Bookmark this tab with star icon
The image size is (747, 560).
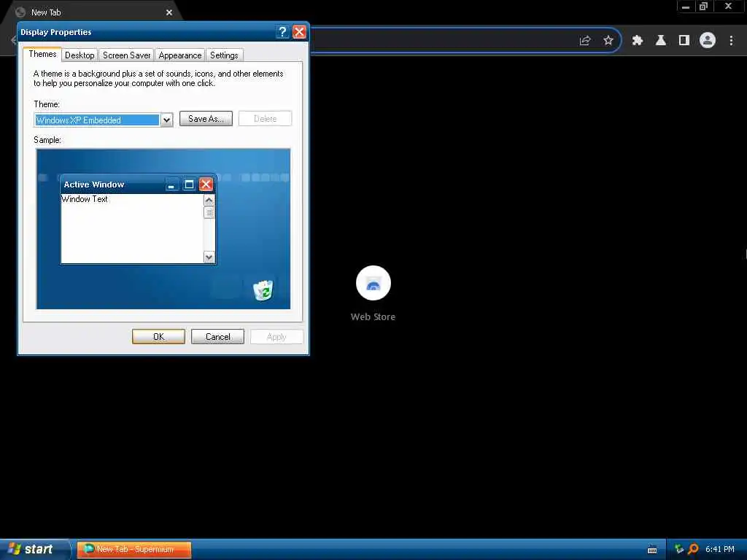coord(608,41)
